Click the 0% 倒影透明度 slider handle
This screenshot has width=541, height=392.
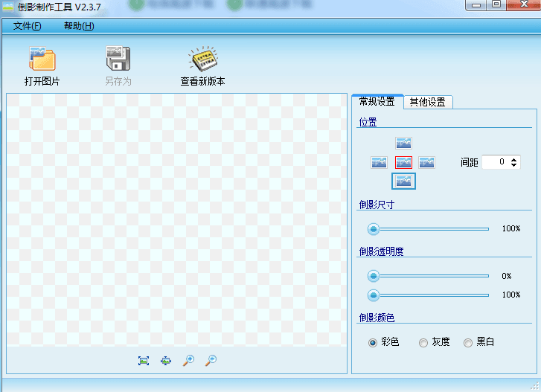tap(374, 276)
